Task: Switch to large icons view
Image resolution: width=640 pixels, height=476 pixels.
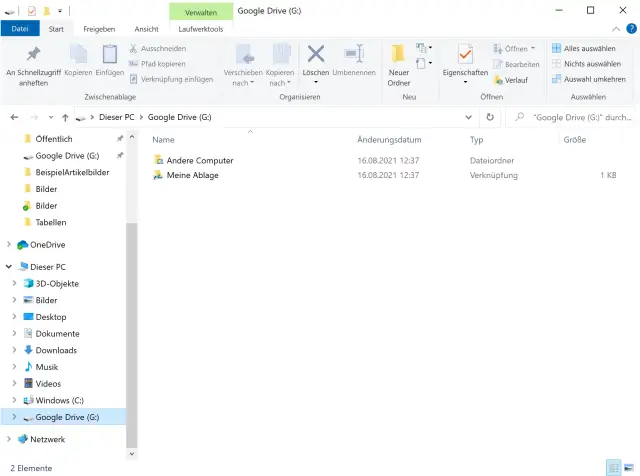Action: point(629,468)
